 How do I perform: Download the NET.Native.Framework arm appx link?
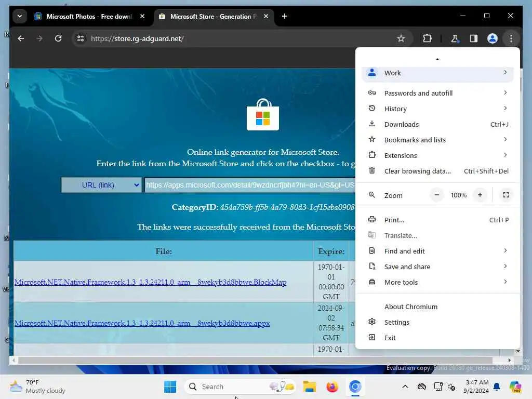142,323
